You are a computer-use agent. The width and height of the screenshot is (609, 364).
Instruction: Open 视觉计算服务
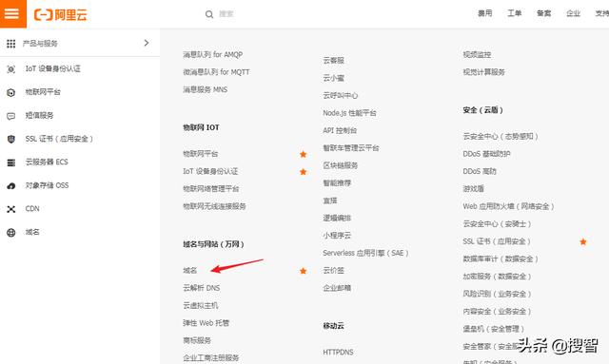484,72
